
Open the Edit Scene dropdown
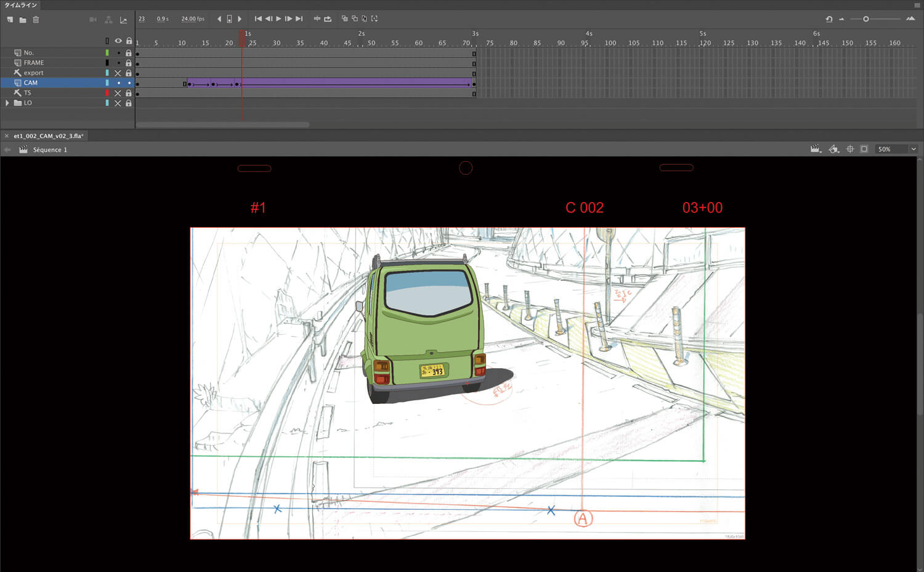point(816,149)
